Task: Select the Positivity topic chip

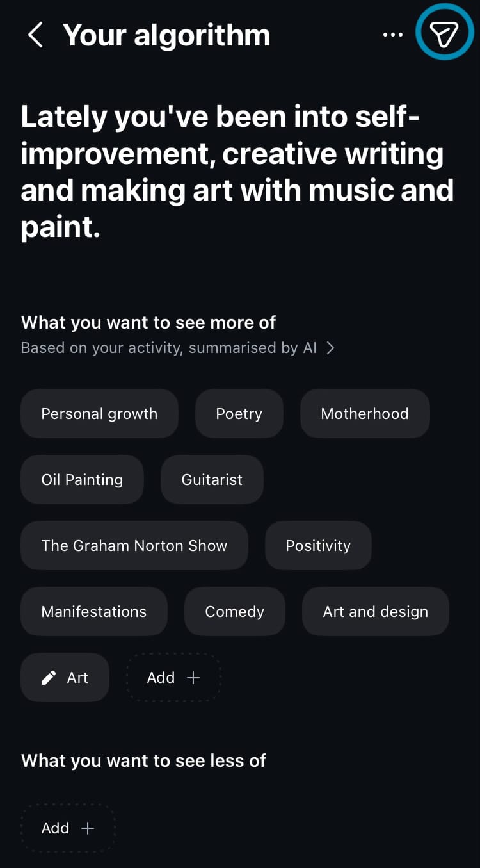Action: 318,546
